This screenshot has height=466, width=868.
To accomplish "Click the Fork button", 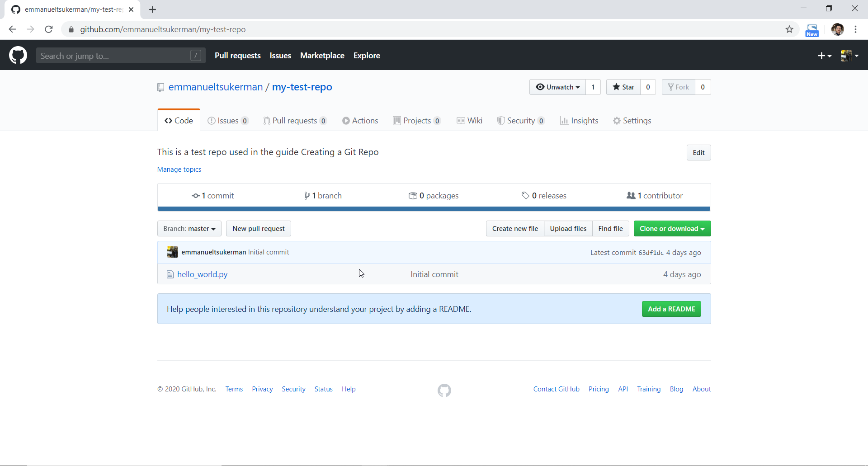I will pyautogui.click(x=679, y=87).
